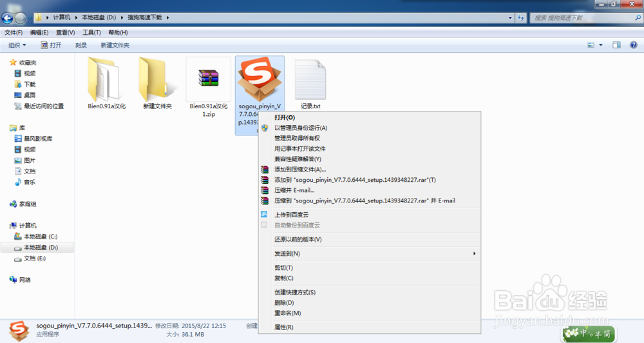Choose 剪切(T) in context menu
The image size is (644, 343).
[283, 268]
